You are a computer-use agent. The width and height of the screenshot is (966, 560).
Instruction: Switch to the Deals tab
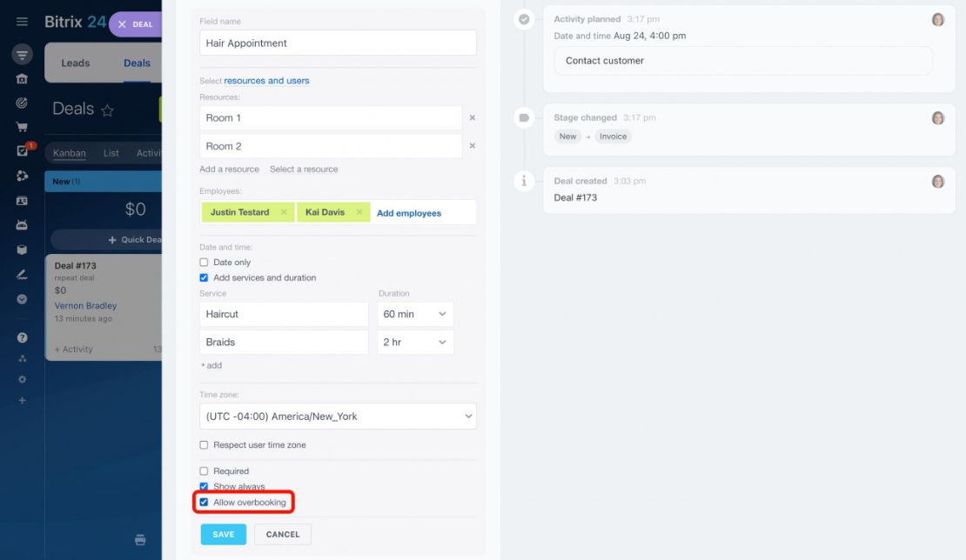coord(137,63)
